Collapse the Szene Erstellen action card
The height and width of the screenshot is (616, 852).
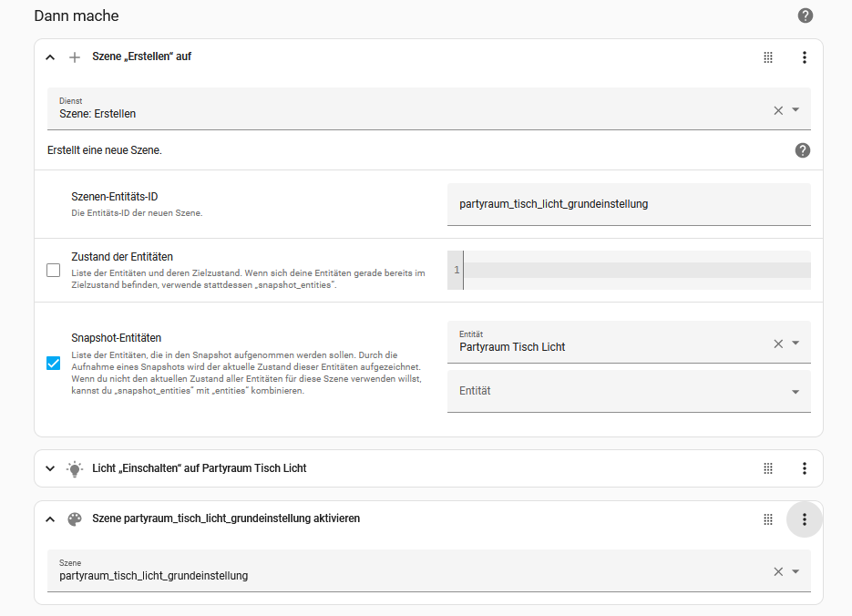point(50,57)
